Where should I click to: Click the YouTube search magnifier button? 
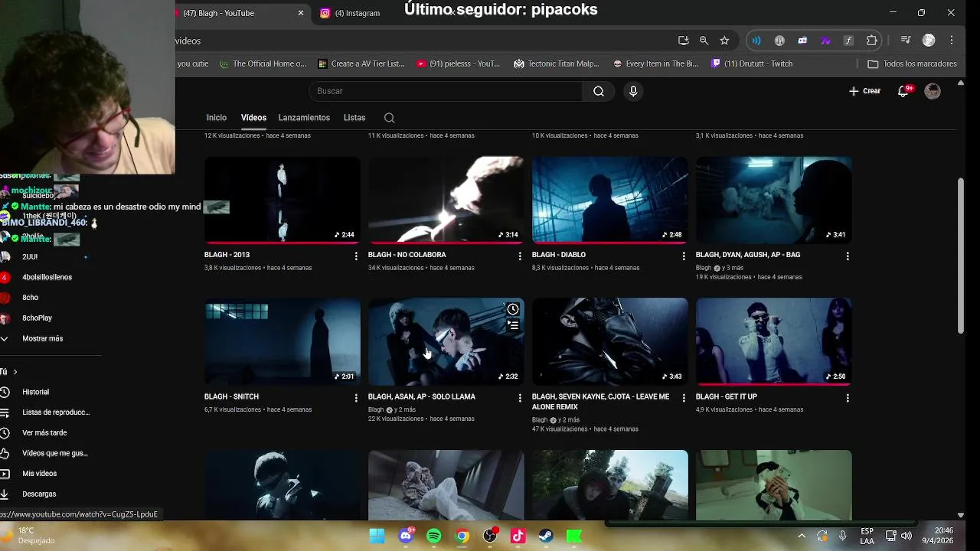click(x=599, y=91)
